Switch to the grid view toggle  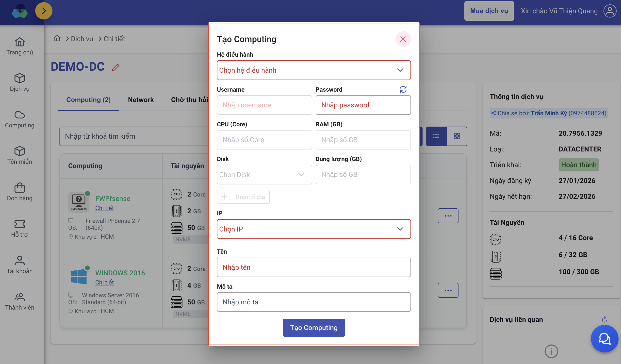(457, 136)
